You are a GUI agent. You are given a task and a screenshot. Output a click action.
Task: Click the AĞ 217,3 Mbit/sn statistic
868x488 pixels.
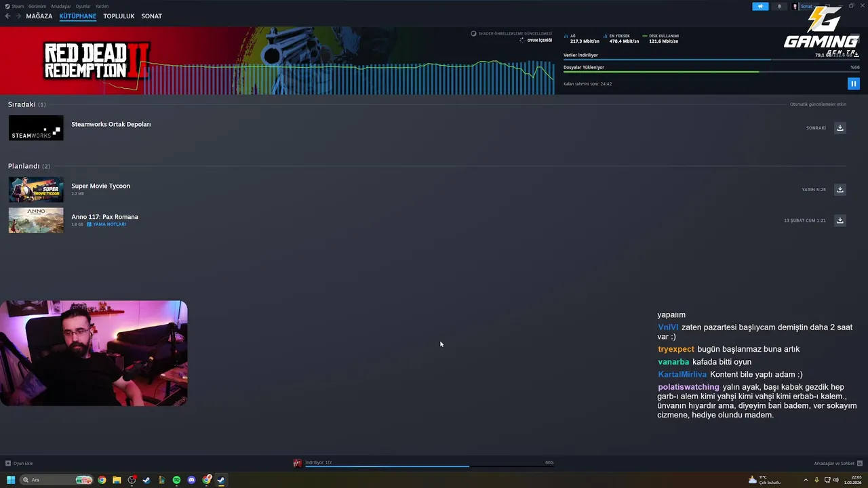[x=581, y=39]
